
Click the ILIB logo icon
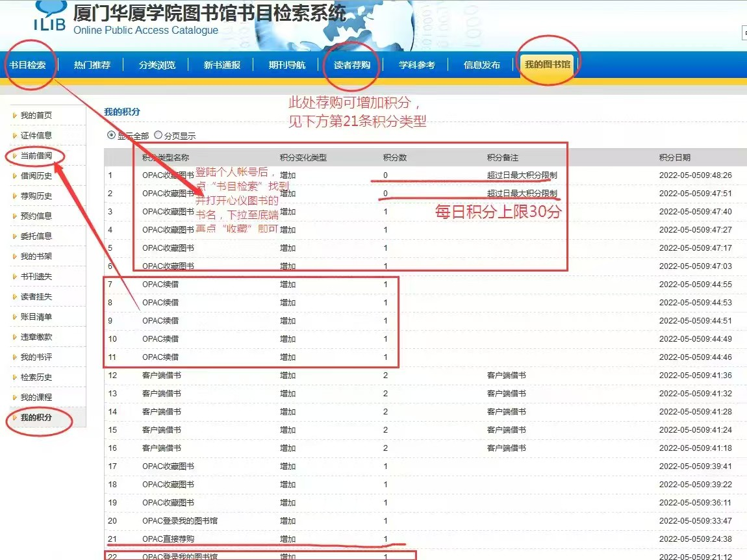point(49,16)
